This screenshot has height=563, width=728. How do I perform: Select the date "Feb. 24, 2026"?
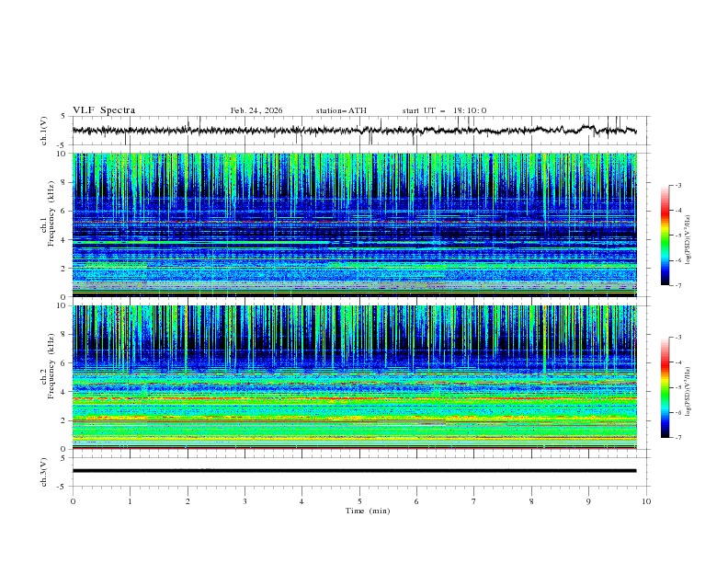pos(256,110)
